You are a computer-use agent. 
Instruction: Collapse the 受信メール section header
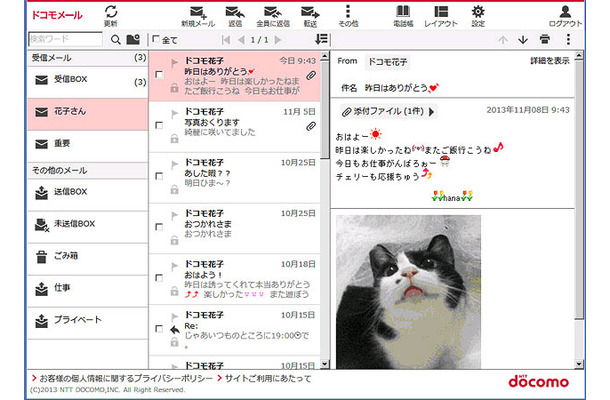click(x=88, y=58)
